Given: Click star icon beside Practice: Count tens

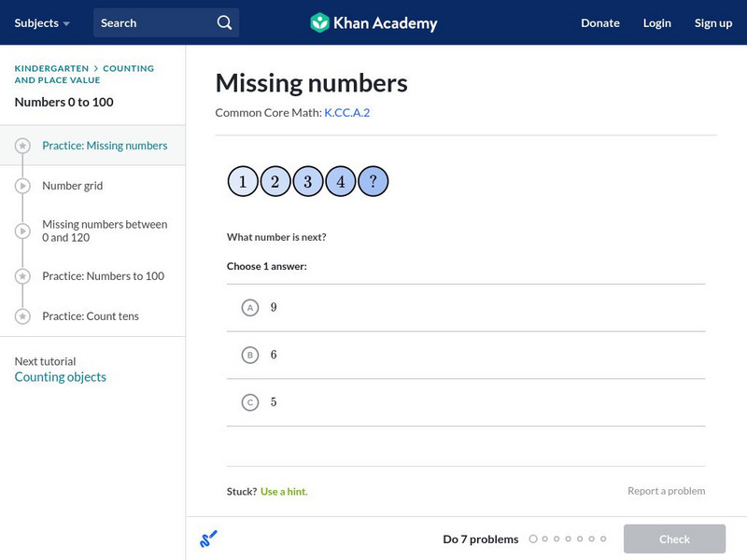Looking at the screenshot, I should pos(23,316).
